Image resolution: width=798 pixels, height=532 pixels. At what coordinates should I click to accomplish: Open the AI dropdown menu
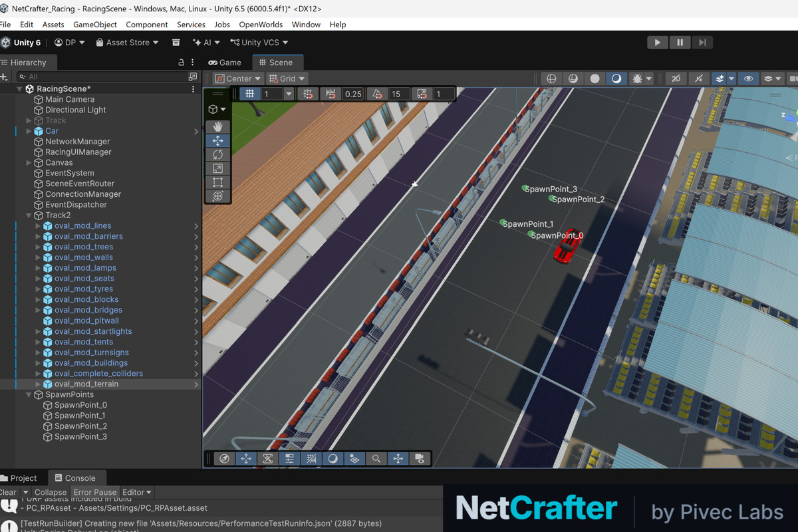pos(206,43)
